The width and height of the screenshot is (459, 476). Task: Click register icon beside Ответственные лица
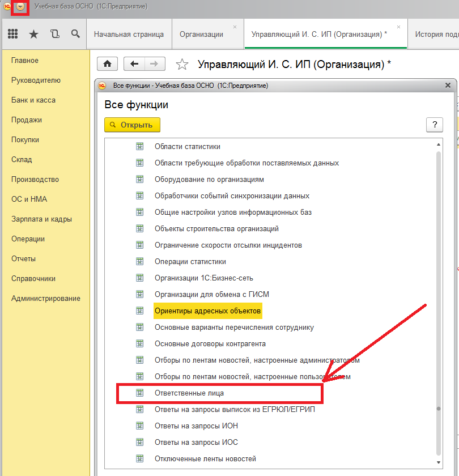coord(139,393)
